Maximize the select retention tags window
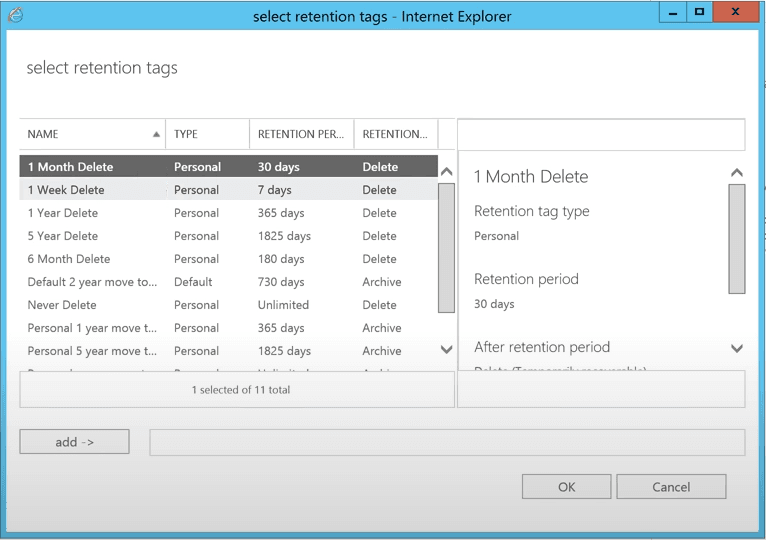 point(699,13)
